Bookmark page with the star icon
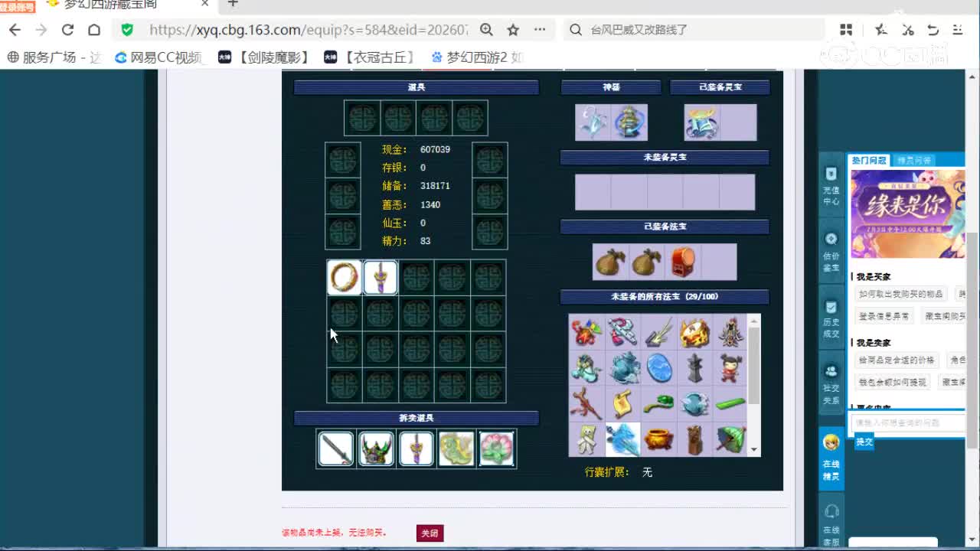This screenshot has width=980, height=551. point(513,30)
